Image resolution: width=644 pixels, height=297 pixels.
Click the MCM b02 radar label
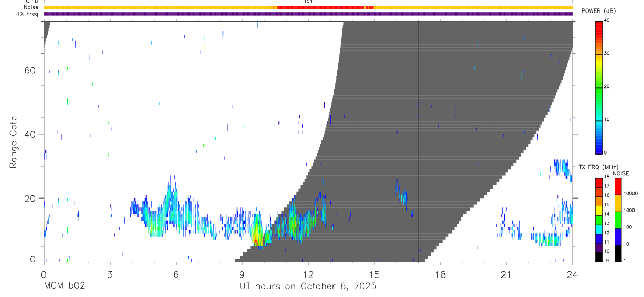tap(64, 287)
